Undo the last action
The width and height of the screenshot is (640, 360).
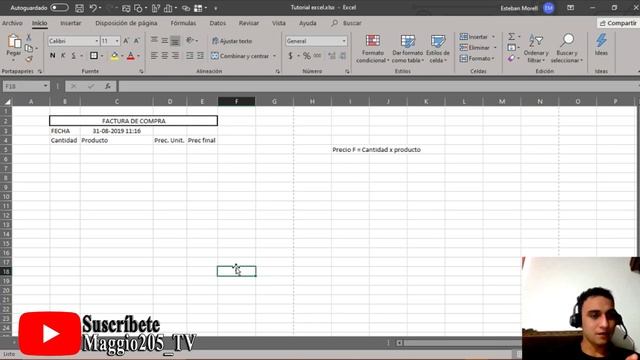click(93, 8)
